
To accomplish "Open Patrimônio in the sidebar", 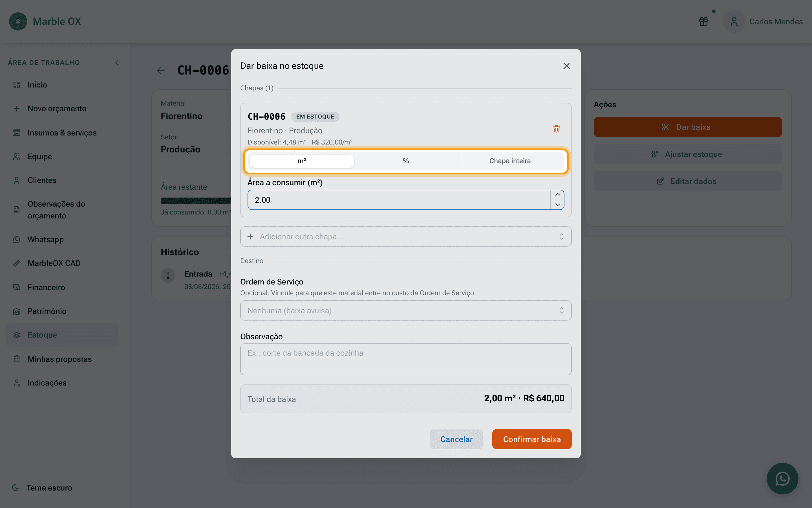I will 62,311.
